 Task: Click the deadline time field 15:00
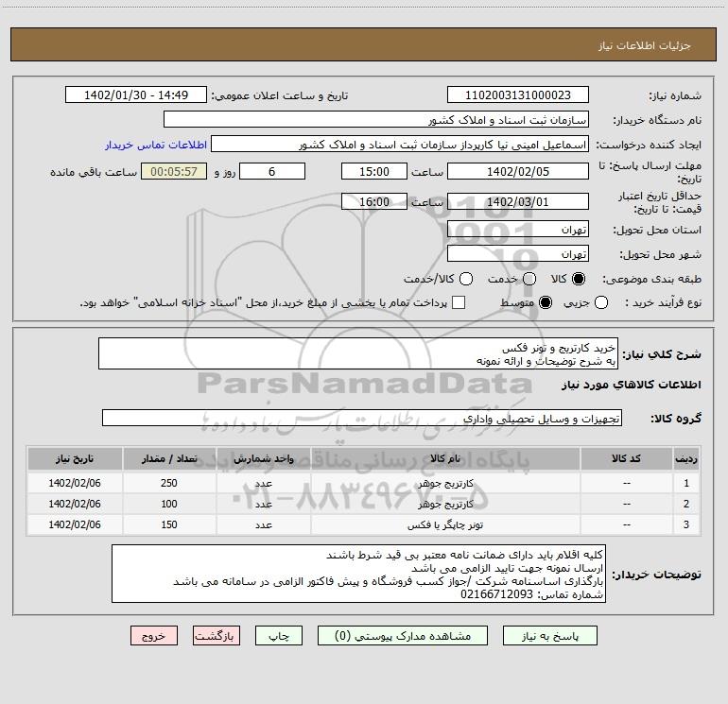(374, 171)
